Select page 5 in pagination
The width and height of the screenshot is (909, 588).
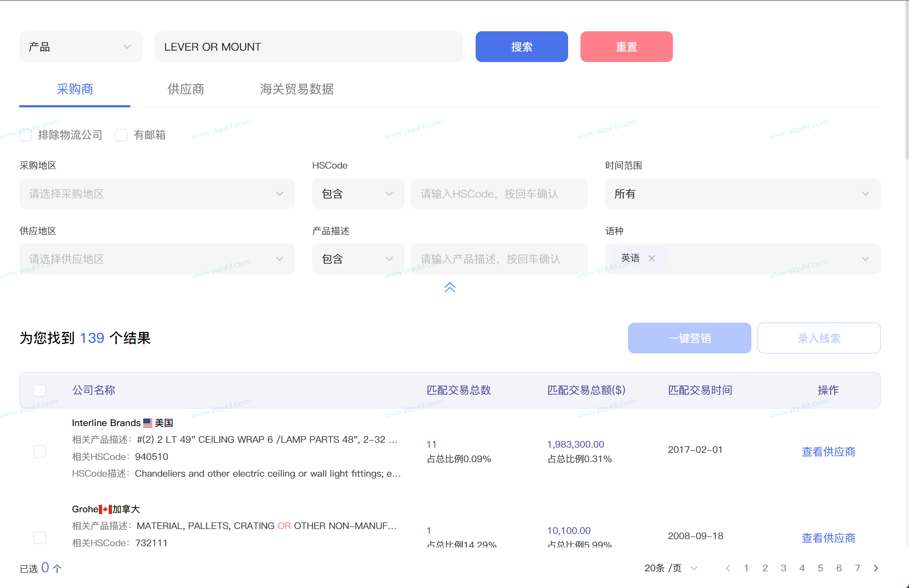[820, 568]
